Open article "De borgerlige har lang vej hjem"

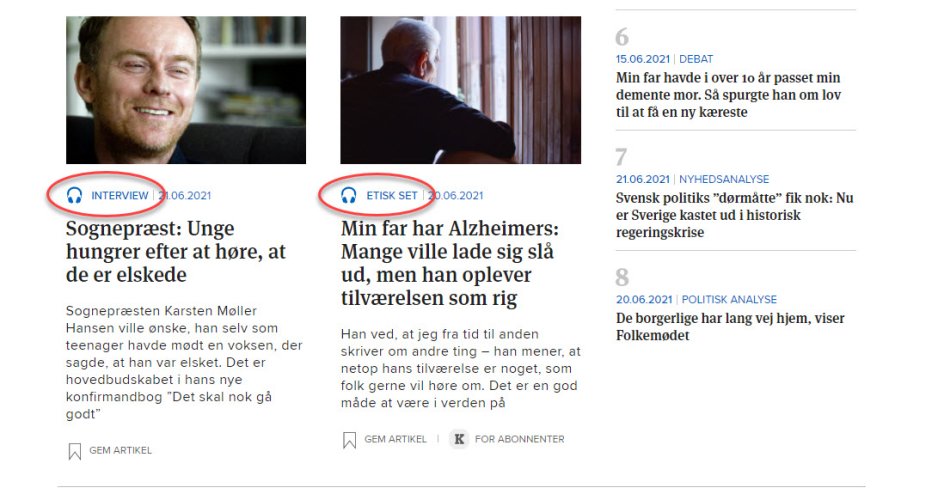[730, 327]
